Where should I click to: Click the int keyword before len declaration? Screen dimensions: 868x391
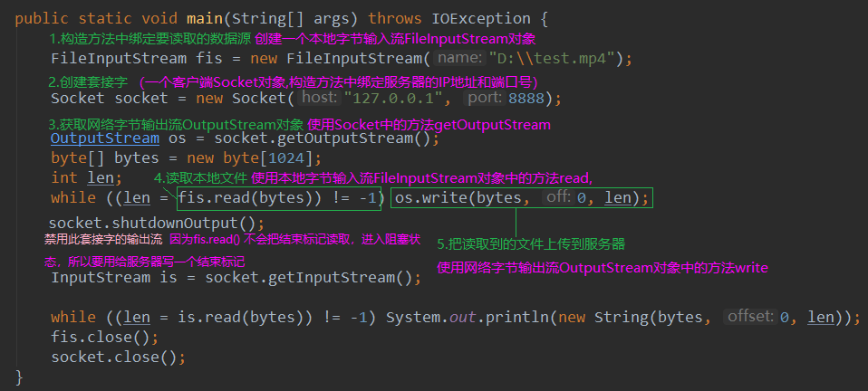pyautogui.click(x=64, y=178)
